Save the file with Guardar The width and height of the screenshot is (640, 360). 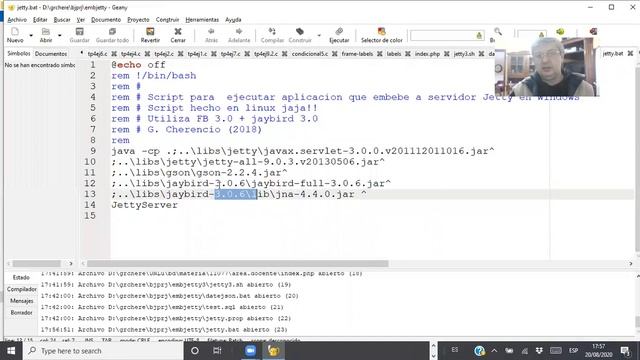tap(80, 35)
